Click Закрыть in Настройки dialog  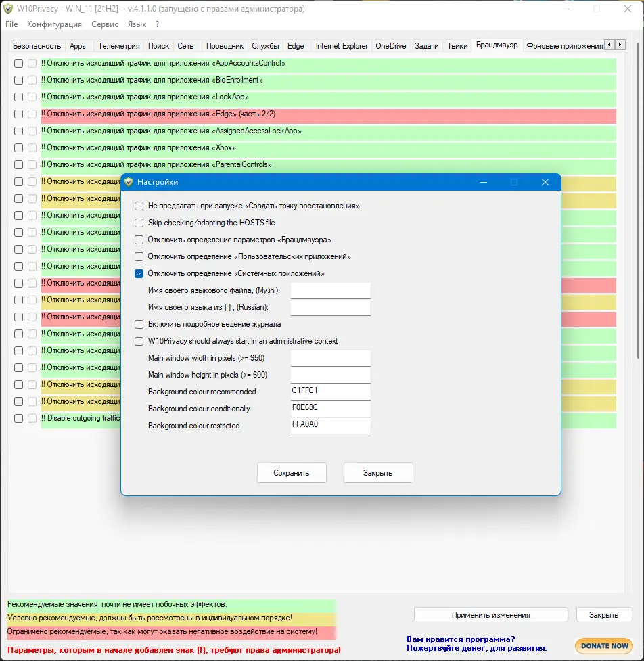pos(378,472)
